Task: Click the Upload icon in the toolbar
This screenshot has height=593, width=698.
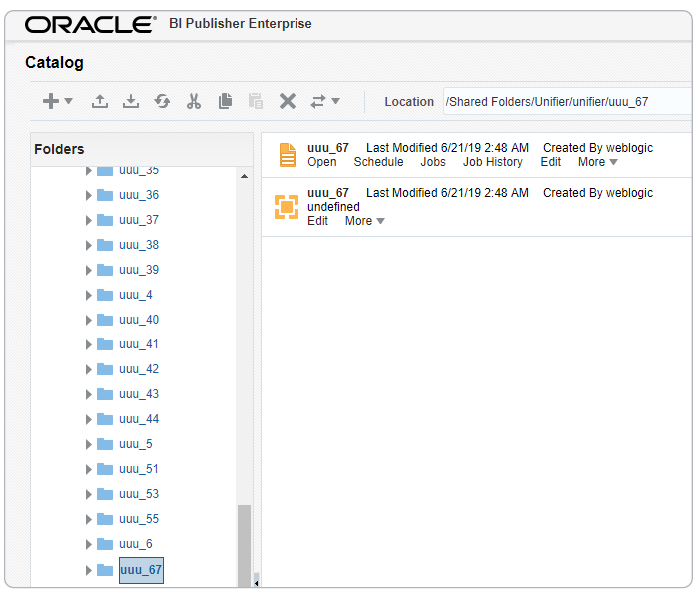Action: click(x=100, y=101)
